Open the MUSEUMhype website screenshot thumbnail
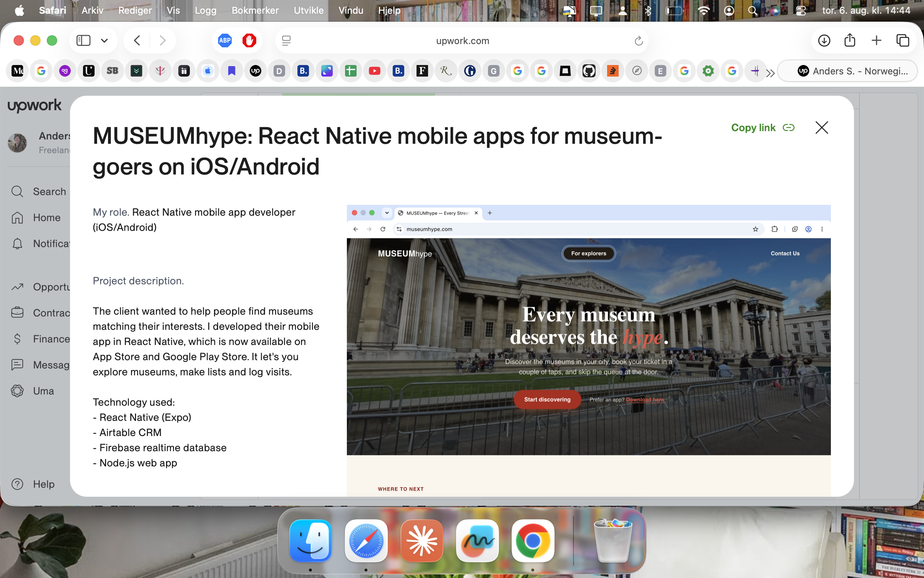This screenshot has height=578, width=924. tap(588, 350)
